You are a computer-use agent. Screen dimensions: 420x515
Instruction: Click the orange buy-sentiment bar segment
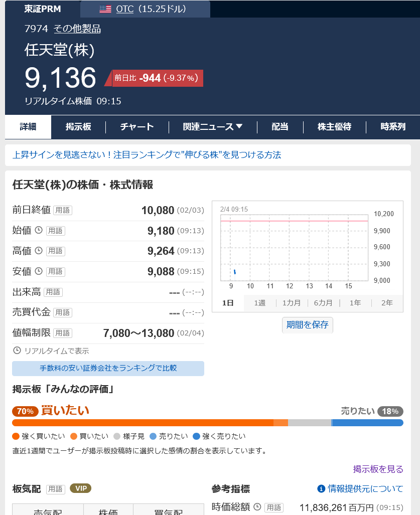tap(143, 423)
